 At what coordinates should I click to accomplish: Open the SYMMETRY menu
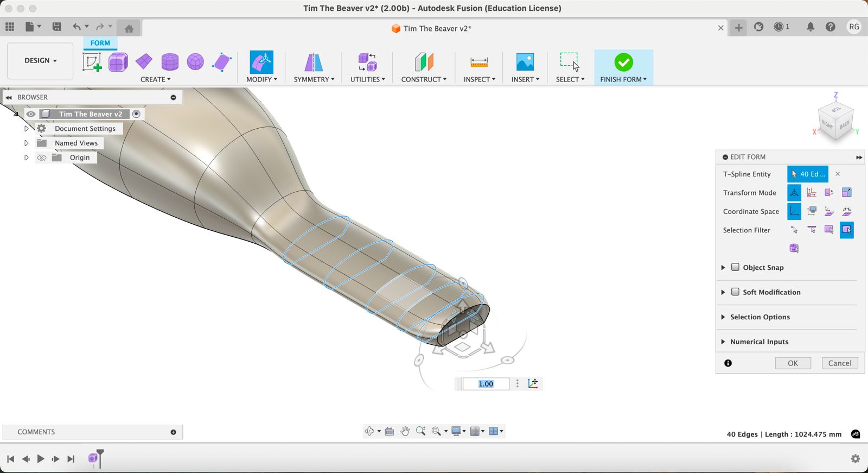point(314,79)
